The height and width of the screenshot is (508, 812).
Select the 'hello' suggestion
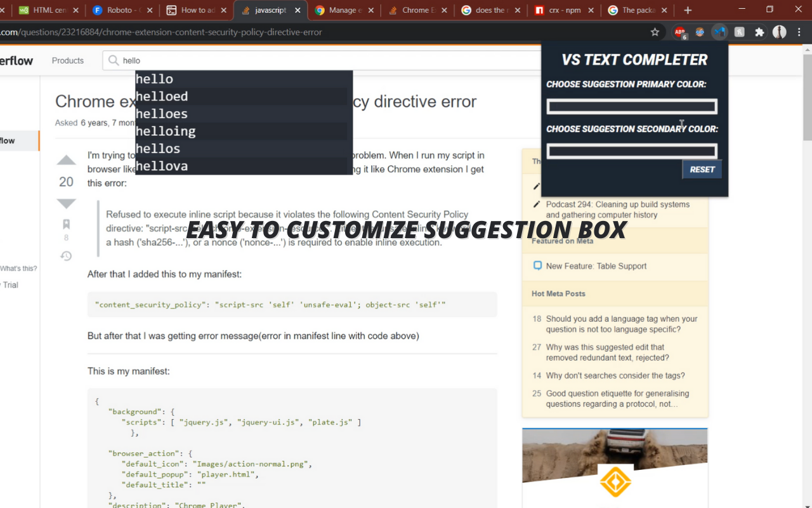(244, 79)
